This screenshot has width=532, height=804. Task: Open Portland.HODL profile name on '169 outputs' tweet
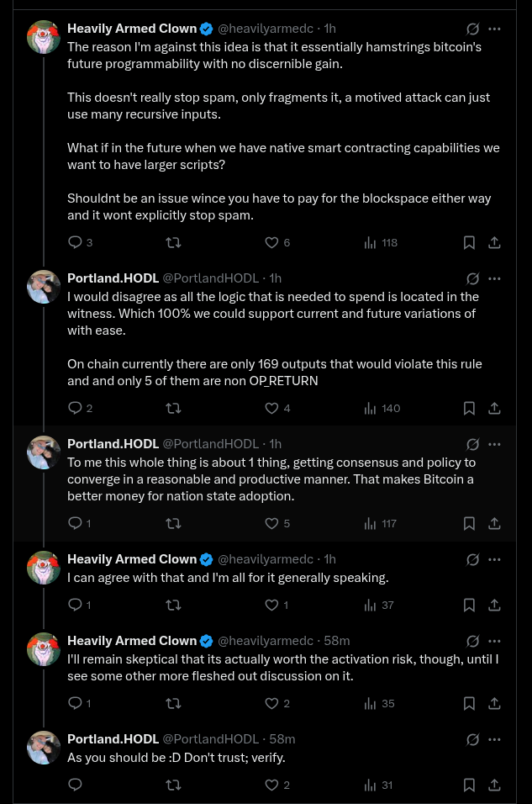point(113,278)
